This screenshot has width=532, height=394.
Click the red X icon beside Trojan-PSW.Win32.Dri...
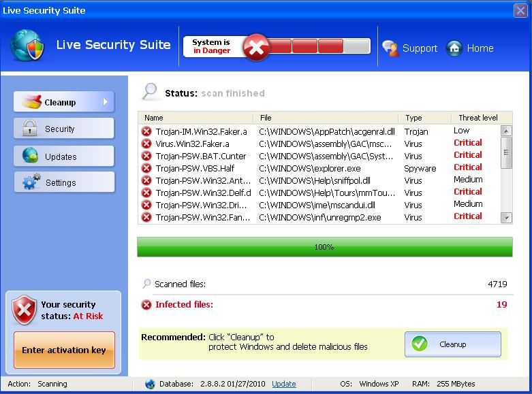(146, 205)
